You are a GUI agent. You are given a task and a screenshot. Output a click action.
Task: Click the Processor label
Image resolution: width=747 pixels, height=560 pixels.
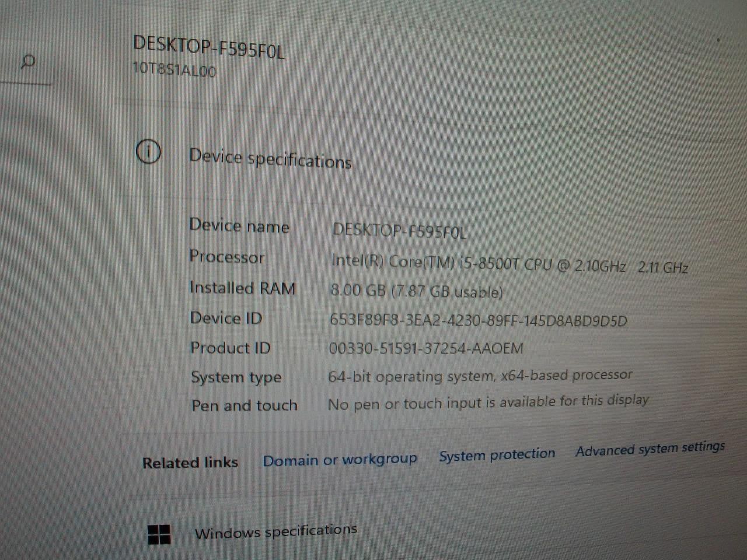227,257
